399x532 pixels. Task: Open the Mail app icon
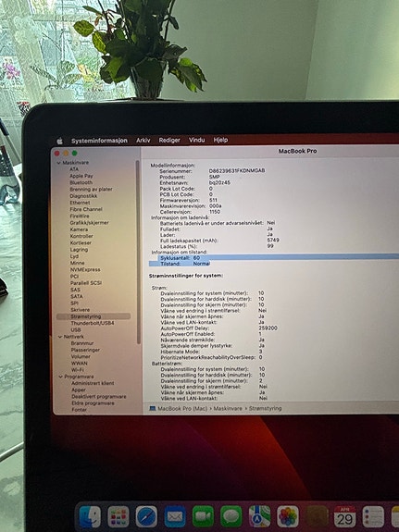(175, 516)
